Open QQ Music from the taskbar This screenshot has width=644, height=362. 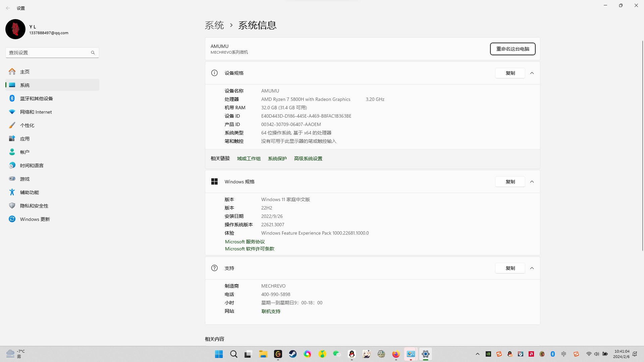click(322, 354)
